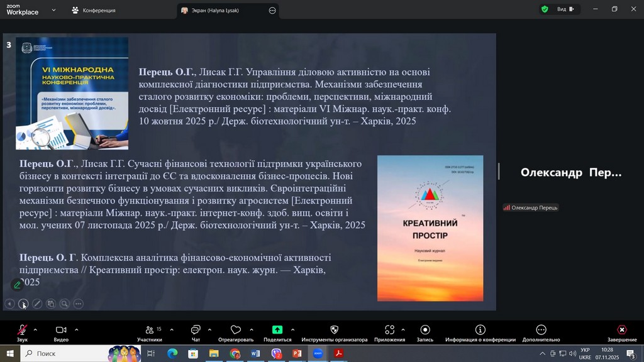Expand audio options arrow next to Звук

pos(35,329)
